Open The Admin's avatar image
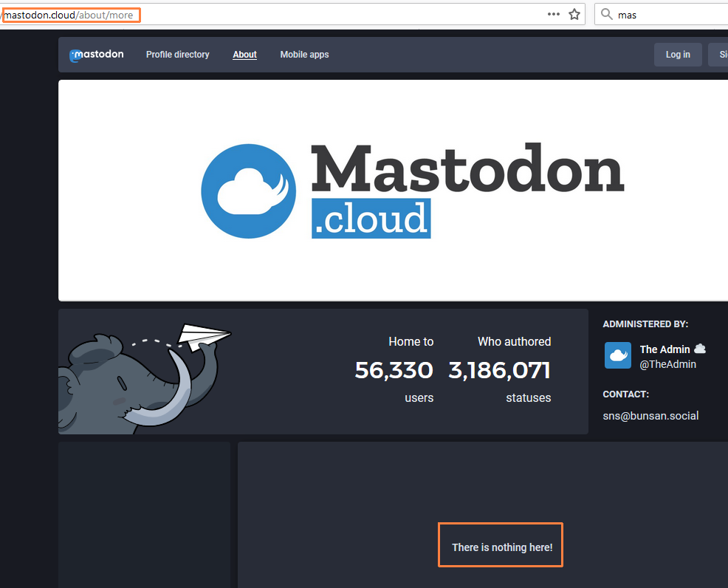 coord(618,355)
